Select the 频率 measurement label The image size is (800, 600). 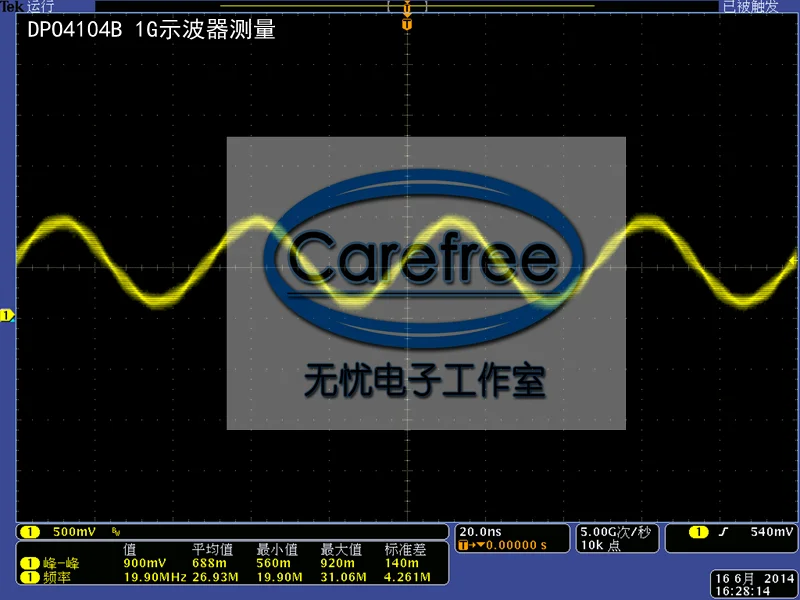(57, 577)
